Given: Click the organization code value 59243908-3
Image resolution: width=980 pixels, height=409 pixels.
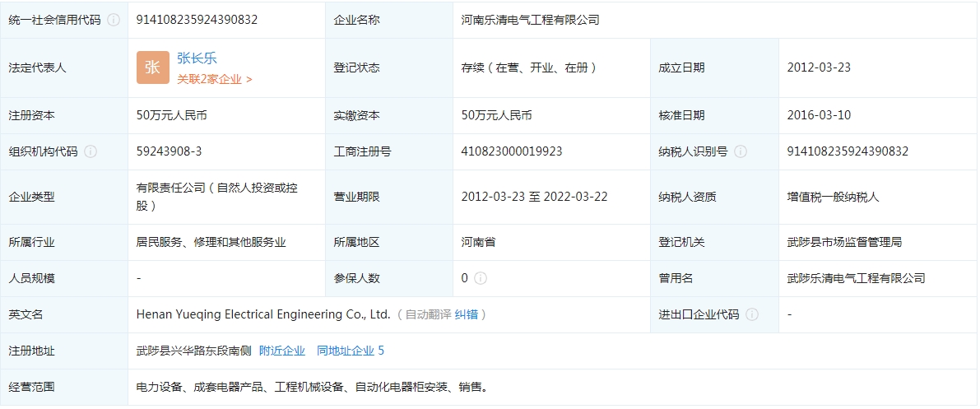Looking at the screenshot, I should coord(169,151).
